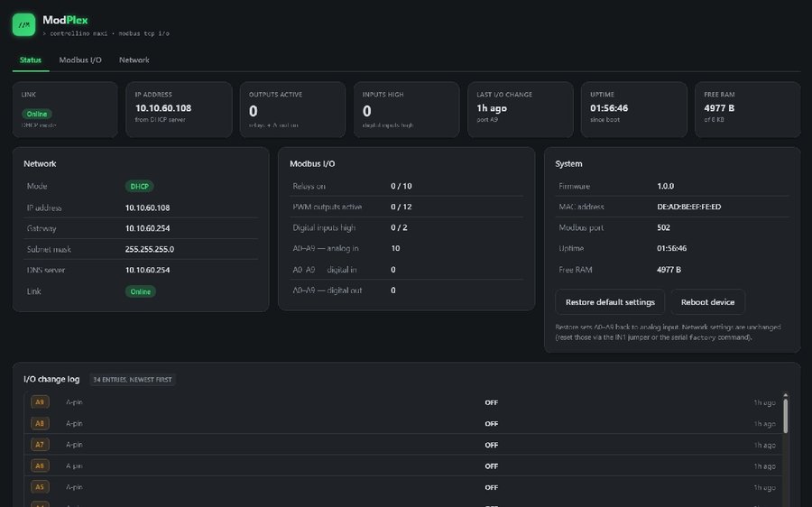Click the ModPlex green logo icon

(x=23, y=25)
